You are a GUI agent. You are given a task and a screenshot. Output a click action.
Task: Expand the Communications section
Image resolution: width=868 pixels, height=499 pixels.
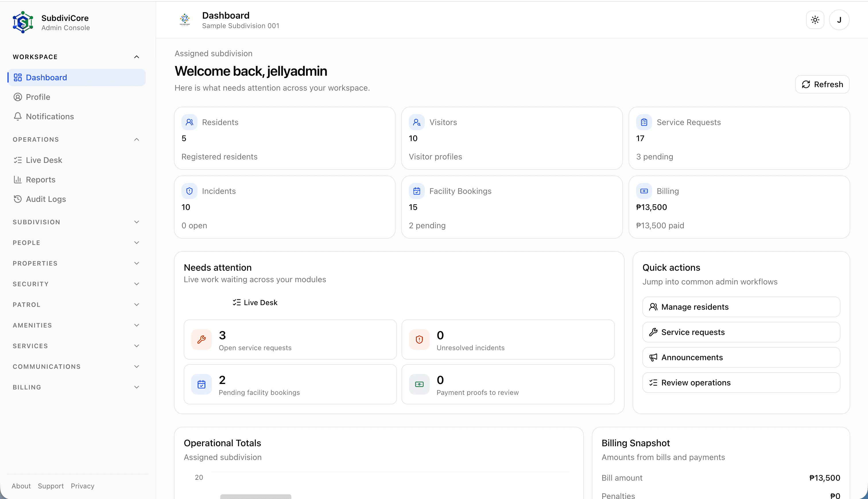(x=76, y=367)
